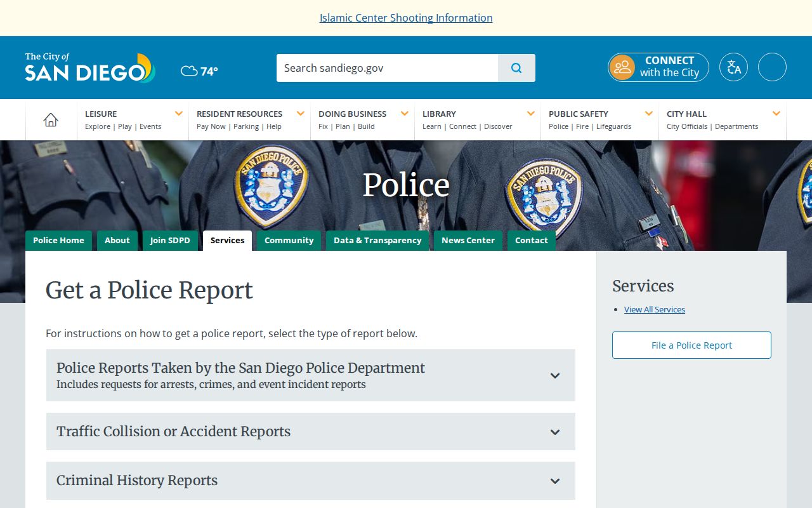This screenshot has width=812, height=508.
Task: Click the 'Learn | Connect | Discover' subtext
Action: (468, 126)
